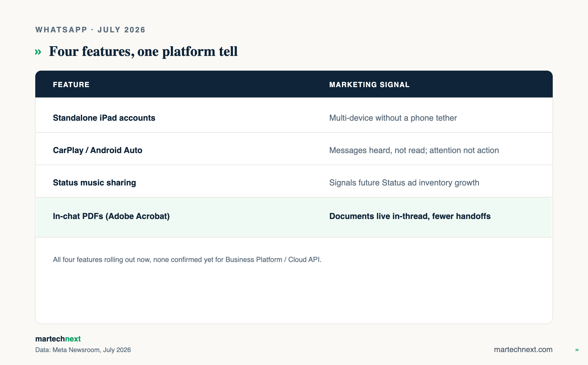Click the title "Four features, one platform tell"
The width and height of the screenshot is (588, 365).
pyautogui.click(x=143, y=51)
